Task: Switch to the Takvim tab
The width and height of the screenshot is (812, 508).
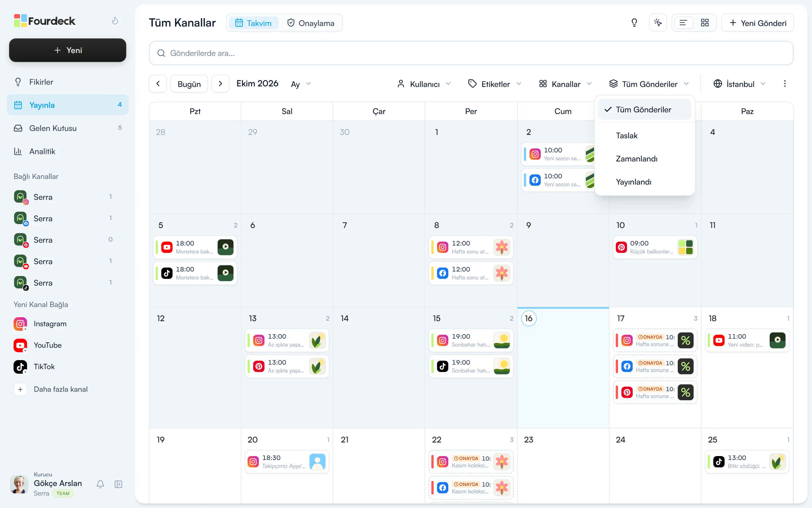Action: pos(254,23)
